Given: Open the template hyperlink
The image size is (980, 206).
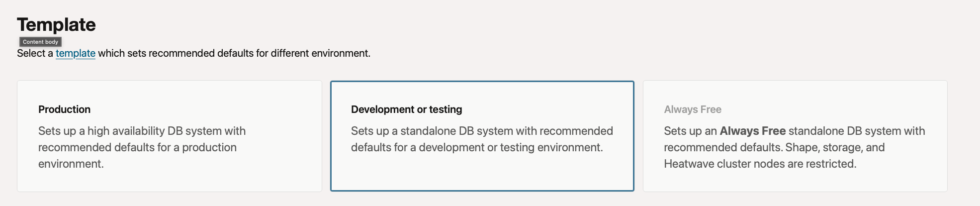Looking at the screenshot, I should point(75,53).
